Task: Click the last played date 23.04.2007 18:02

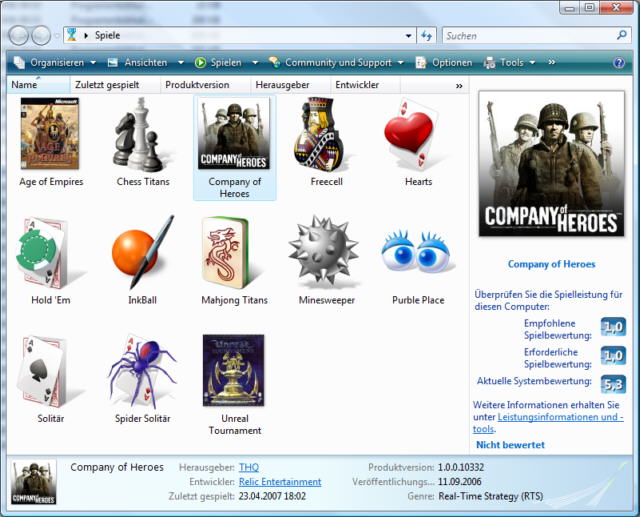Action: (272, 497)
